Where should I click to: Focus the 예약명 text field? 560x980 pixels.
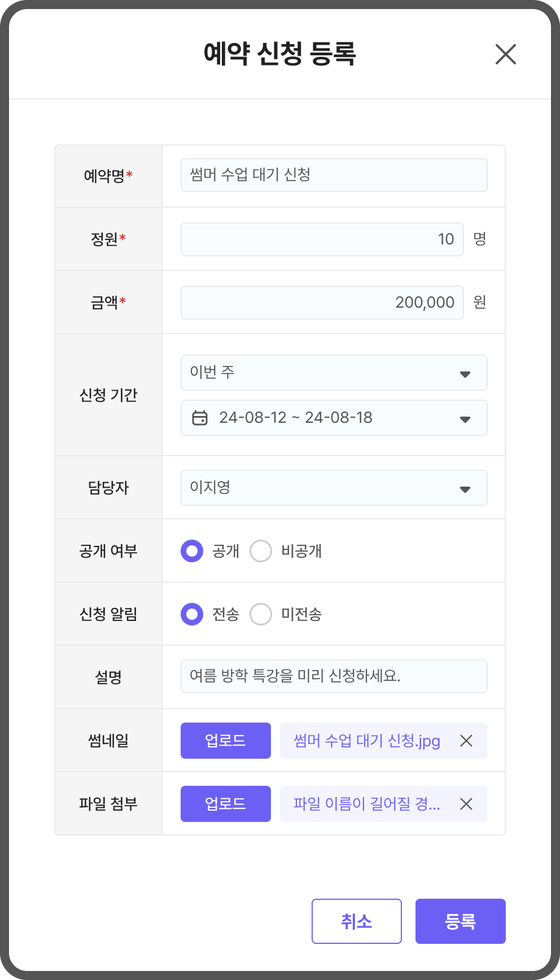(x=334, y=175)
